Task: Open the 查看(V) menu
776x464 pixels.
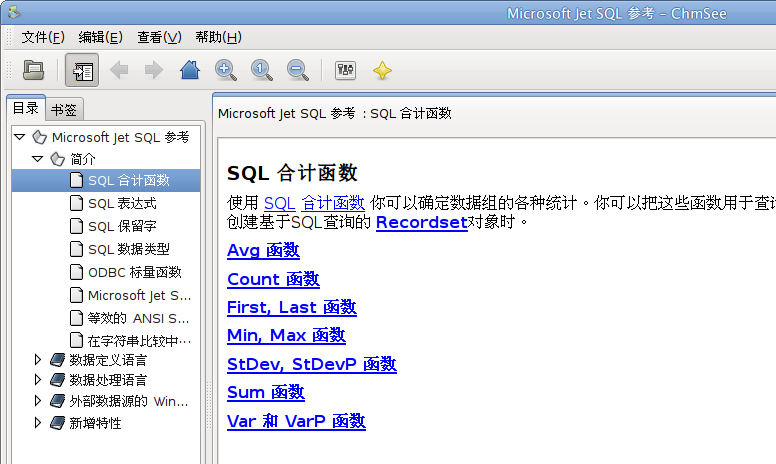Action: pos(159,38)
